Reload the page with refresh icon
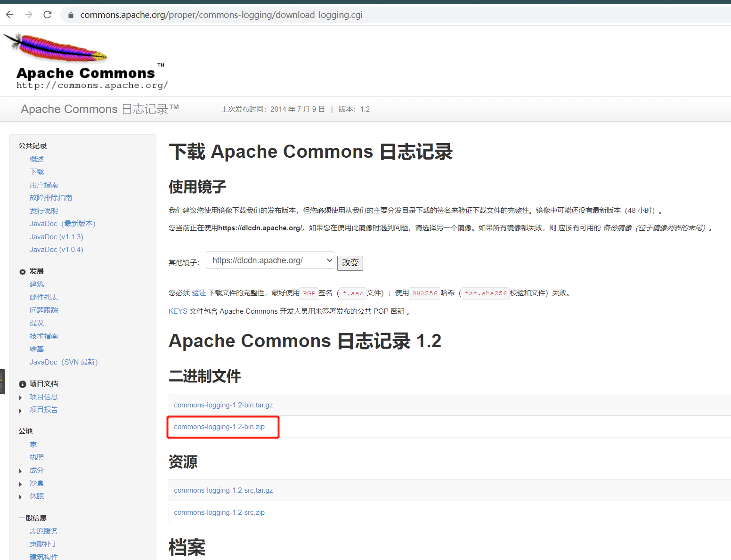Image resolution: width=731 pixels, height=560 pixels. [x=48, y=15]
